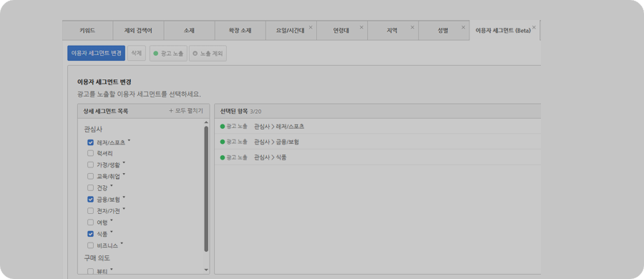This screenshot has height=279, width=644.
Task: Switch to the 제외 검색어 tab
Action: [138, 31]
